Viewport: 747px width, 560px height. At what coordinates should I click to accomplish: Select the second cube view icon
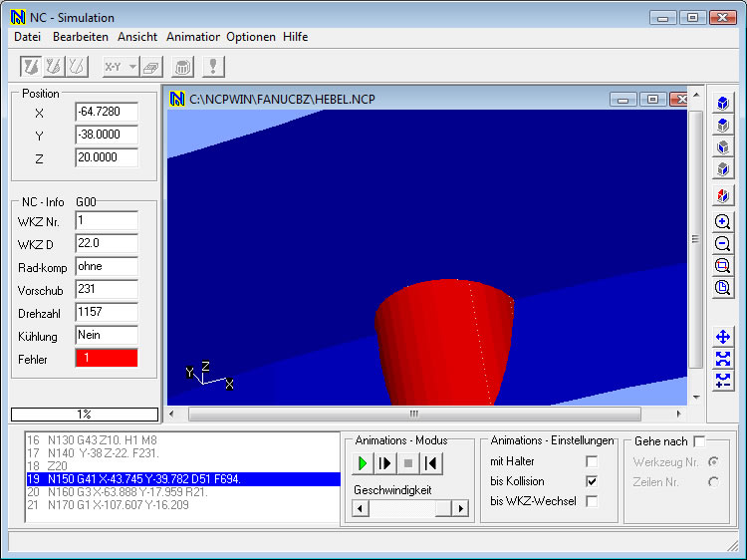pyautogui.click(x=723, y=125)
